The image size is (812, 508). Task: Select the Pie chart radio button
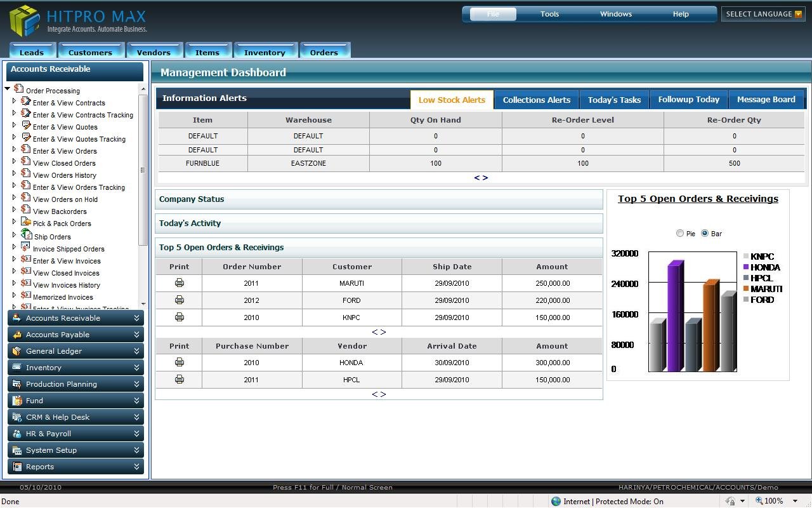(x=680, y=233)
